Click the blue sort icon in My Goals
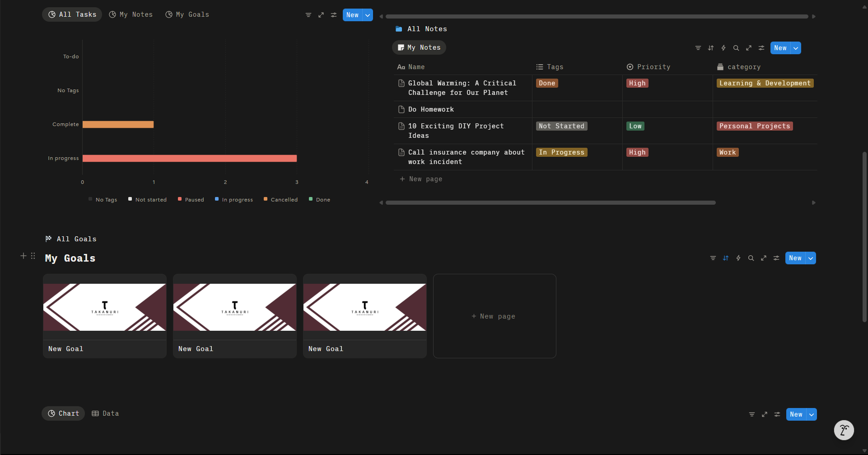This screenshot has width=868, height=455. (x=726, y=258)
